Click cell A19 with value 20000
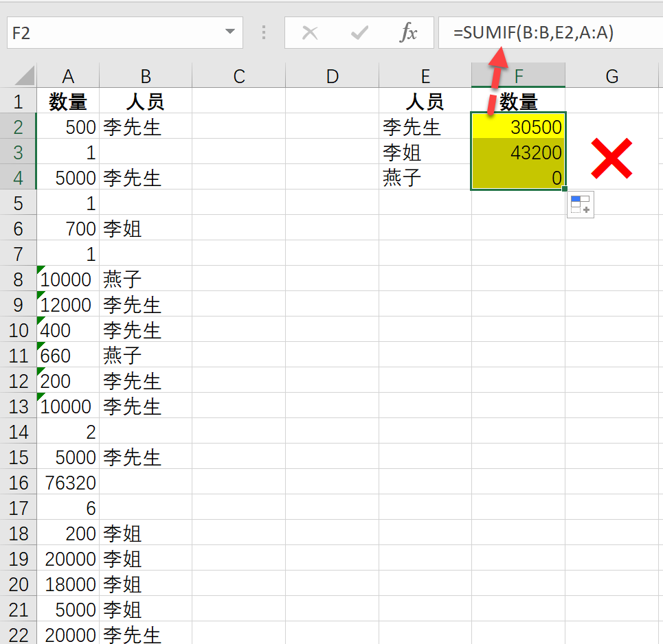Viewport: 663px width, 644px height. [68, 559]
